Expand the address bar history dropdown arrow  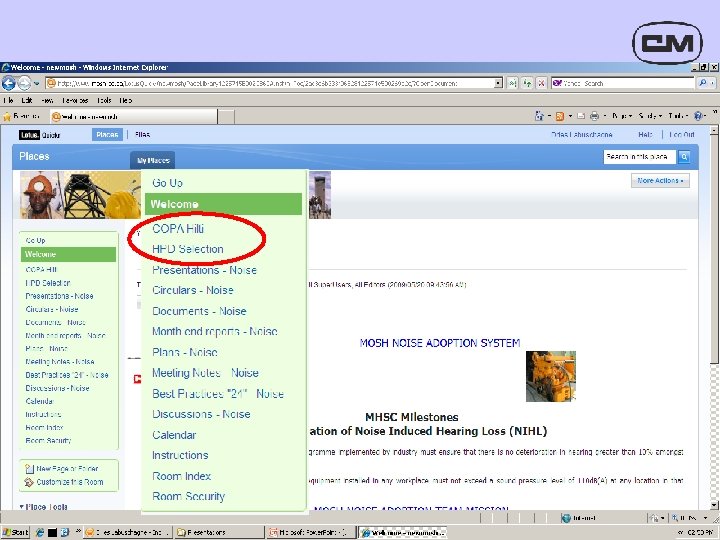point(499,83)
